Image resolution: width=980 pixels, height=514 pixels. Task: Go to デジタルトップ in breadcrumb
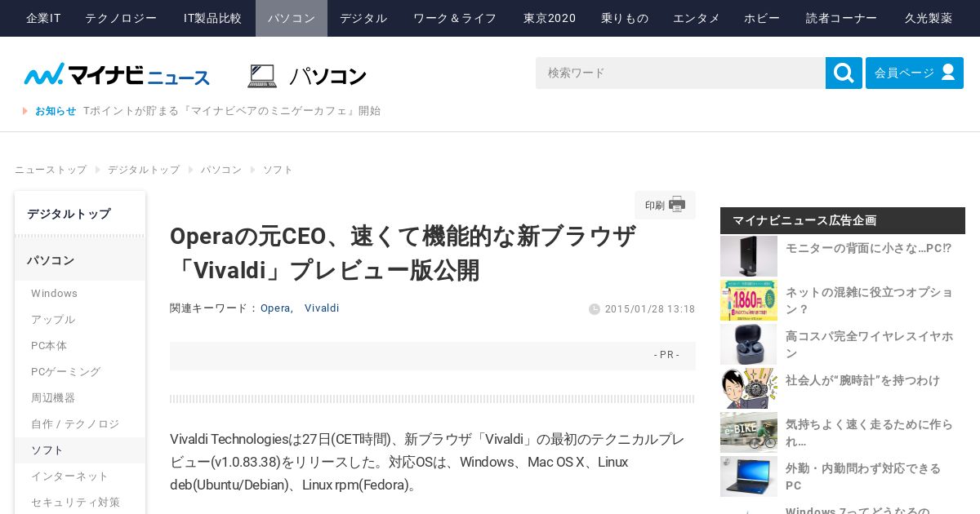point(144,170)
